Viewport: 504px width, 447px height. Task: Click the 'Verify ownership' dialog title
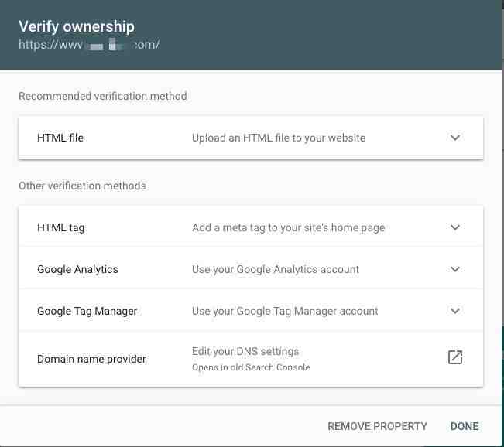pyautogui.click(x=77, y=26)
